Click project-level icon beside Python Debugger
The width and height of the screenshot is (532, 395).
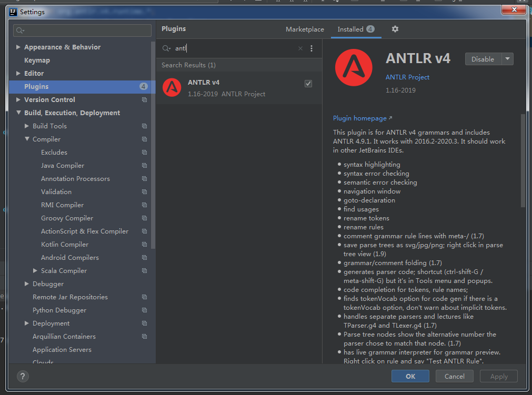(x=144, y=310)
